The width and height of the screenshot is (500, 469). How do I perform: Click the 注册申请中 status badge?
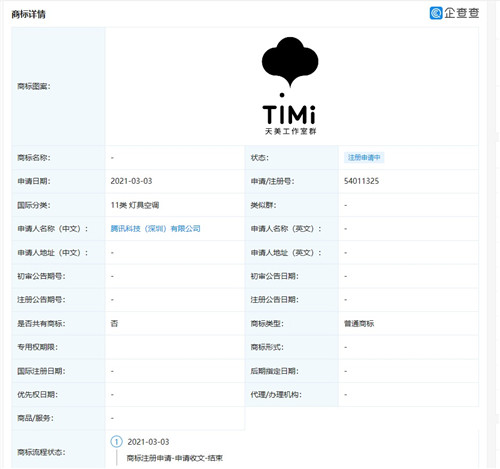[364, 157]
